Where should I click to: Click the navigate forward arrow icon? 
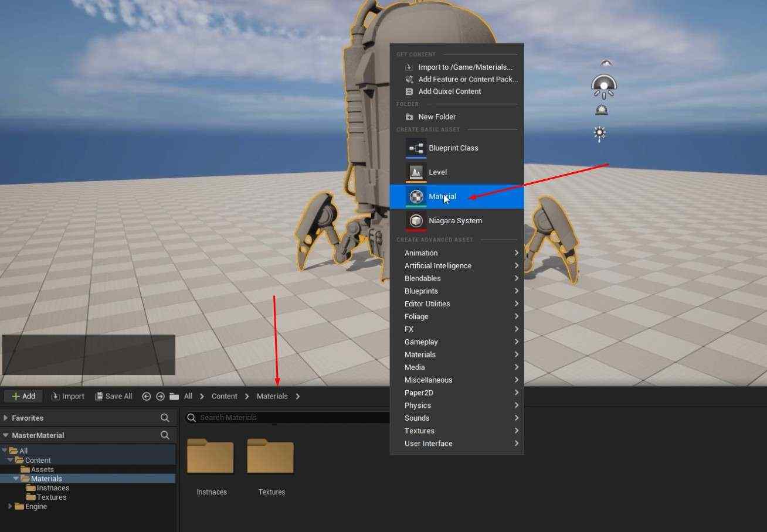click(160, 397)
